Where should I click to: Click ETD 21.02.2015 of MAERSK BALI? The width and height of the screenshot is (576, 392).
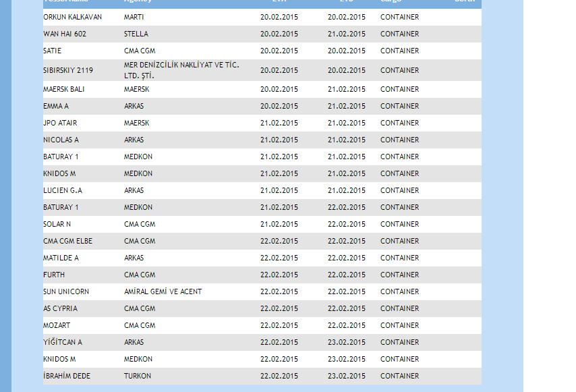point(347,90)
